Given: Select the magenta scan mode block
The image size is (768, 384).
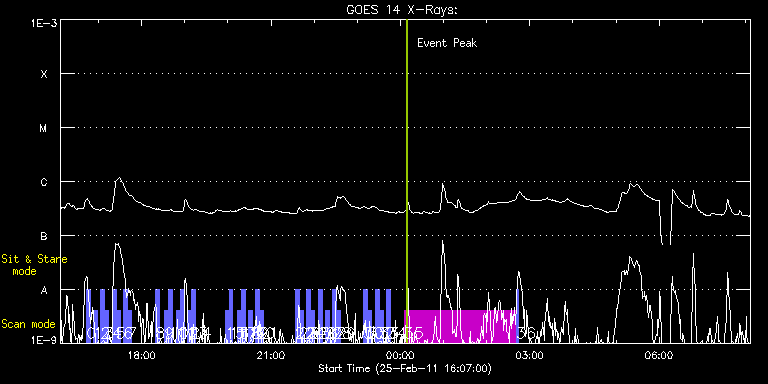Looking at the screenshot, I should pos(460,326).
